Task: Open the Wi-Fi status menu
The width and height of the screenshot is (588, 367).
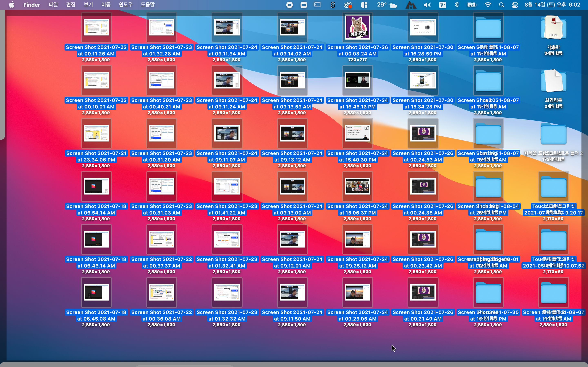Action: [x=488, y=5]
